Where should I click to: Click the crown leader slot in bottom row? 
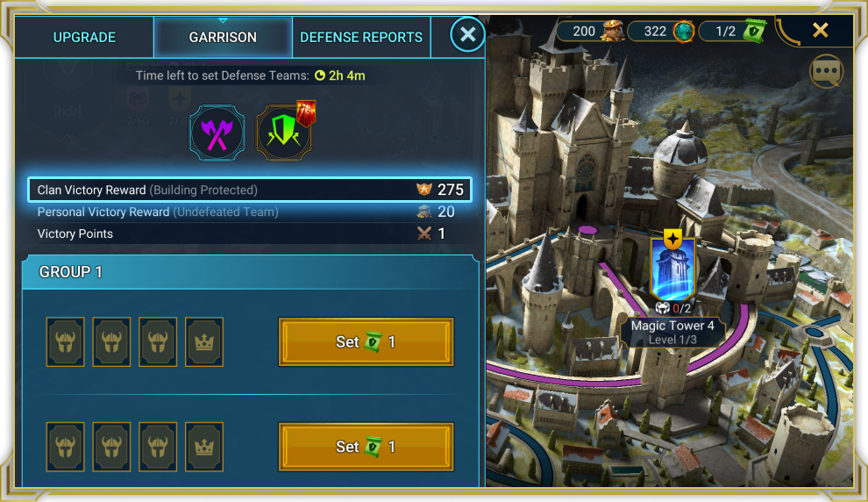[x=204, y=447]
